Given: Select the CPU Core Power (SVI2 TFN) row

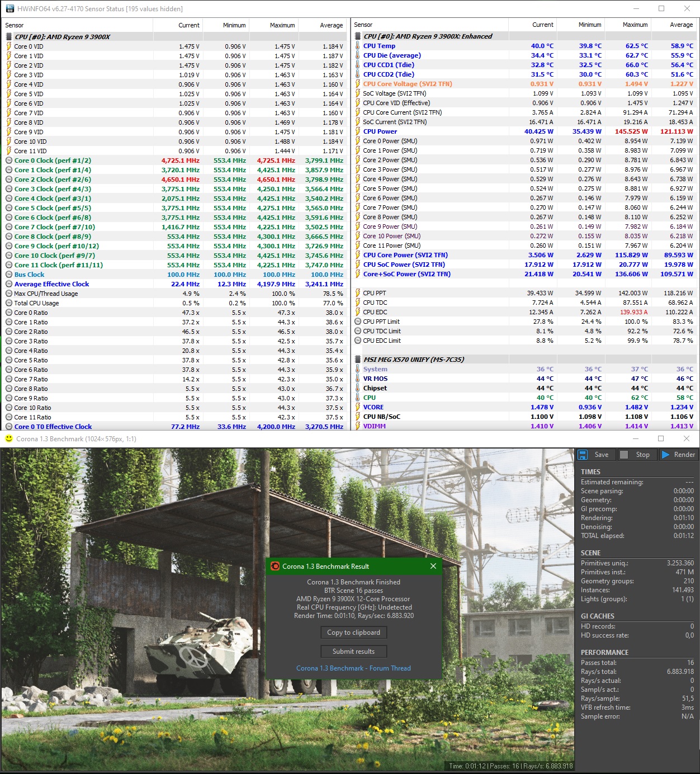Looking at the screenshot, I should pyautogui.click(x=524, y=255).
